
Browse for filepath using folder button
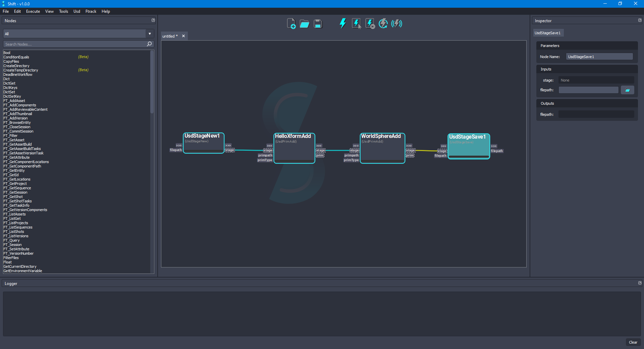pyautogui.click(x=627, y=90)
